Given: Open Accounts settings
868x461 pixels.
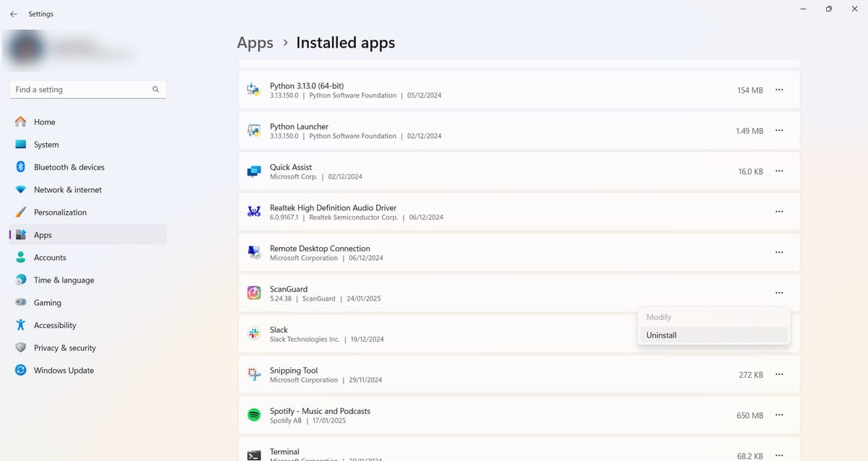Looking at the screenshot, I should (x=88, y=257).
